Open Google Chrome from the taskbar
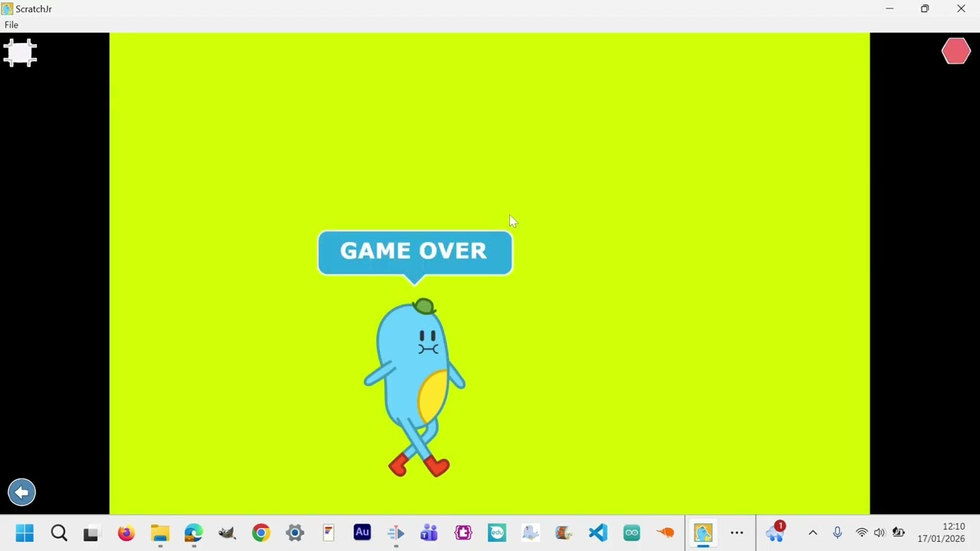The image size is (980, 551). [261, 533]
